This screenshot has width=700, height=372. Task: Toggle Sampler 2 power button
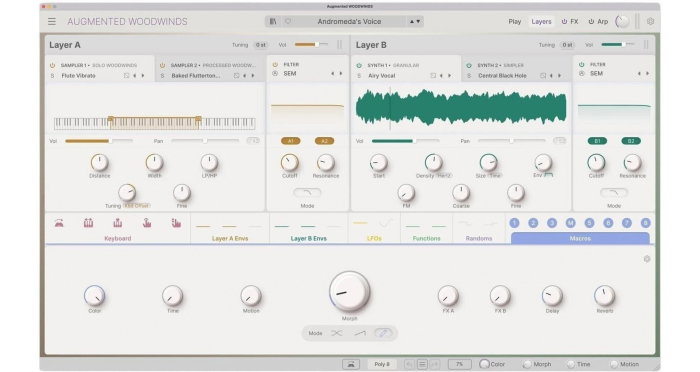coord(162,65)
